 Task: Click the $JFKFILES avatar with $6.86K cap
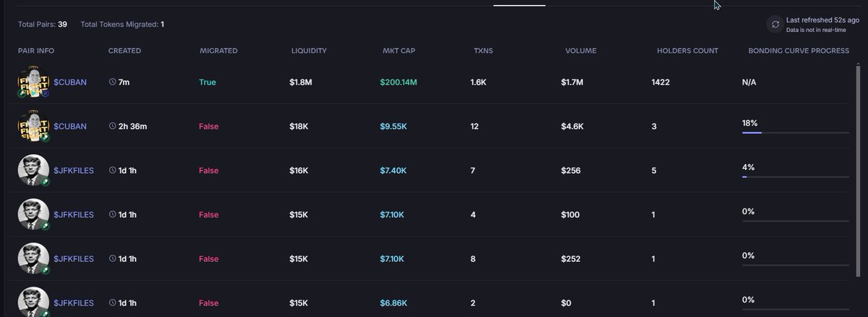pyautogui.click(x=33, y=302)
